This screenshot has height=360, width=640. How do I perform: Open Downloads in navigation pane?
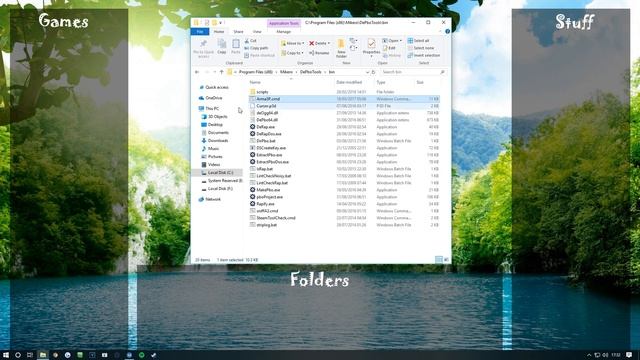point(218,140)
